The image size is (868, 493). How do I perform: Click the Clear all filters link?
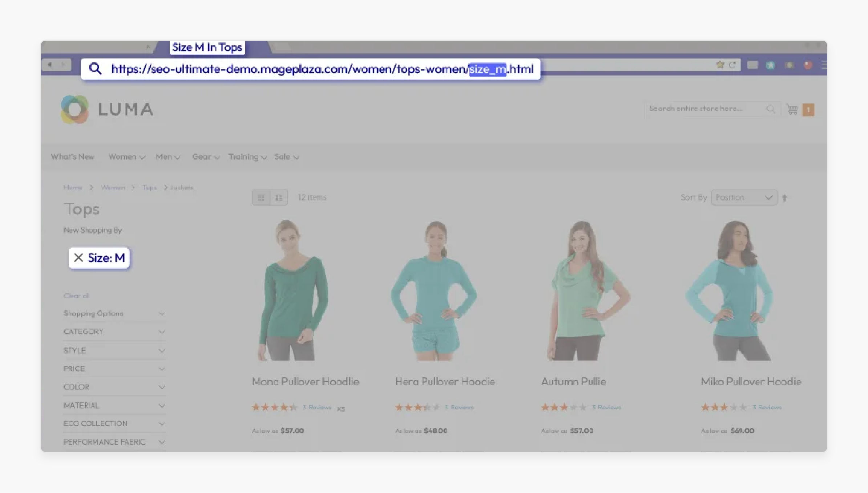click(76, 296)
